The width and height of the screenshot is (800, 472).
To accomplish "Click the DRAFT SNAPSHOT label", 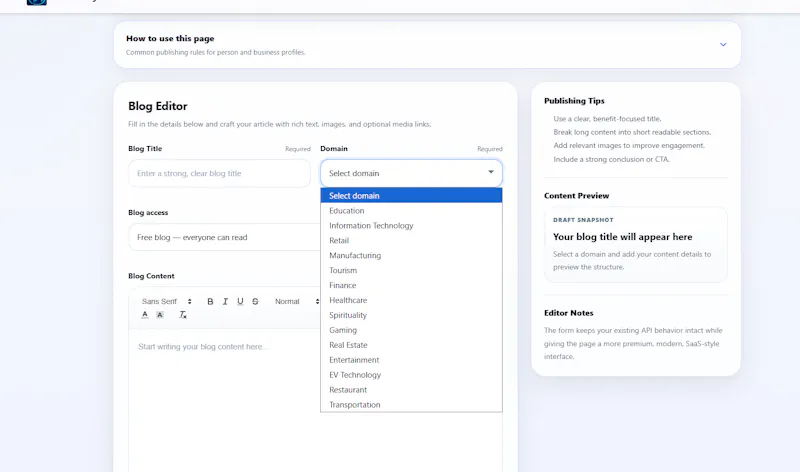I will pyautogui.click(x=583, y=220).
